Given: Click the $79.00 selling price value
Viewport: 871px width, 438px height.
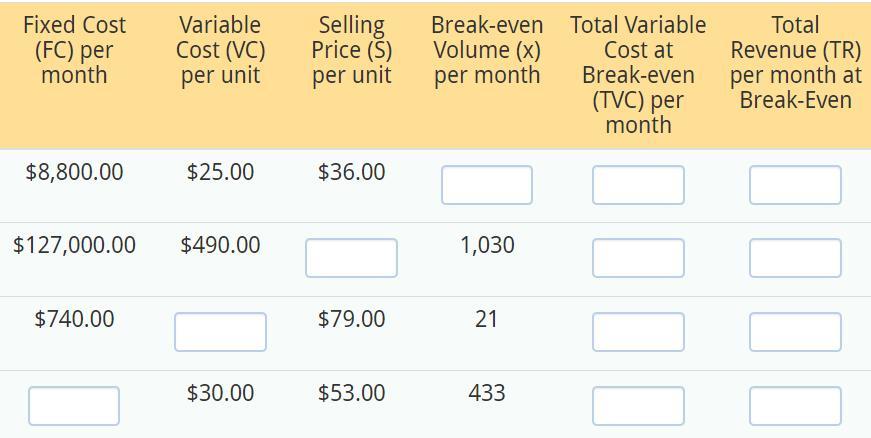Looking at the screenshot, I should pyautogui.click(x=351, y=319).
